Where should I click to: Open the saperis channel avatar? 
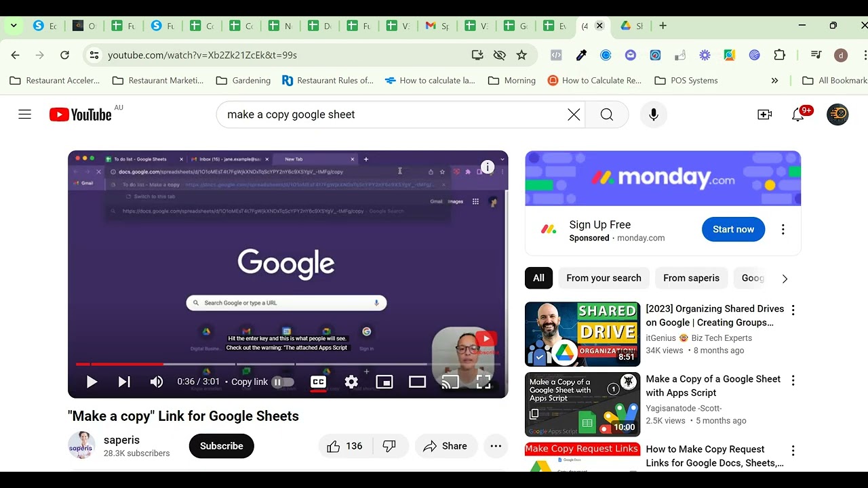pyautogui.click(x=81, y=445)
